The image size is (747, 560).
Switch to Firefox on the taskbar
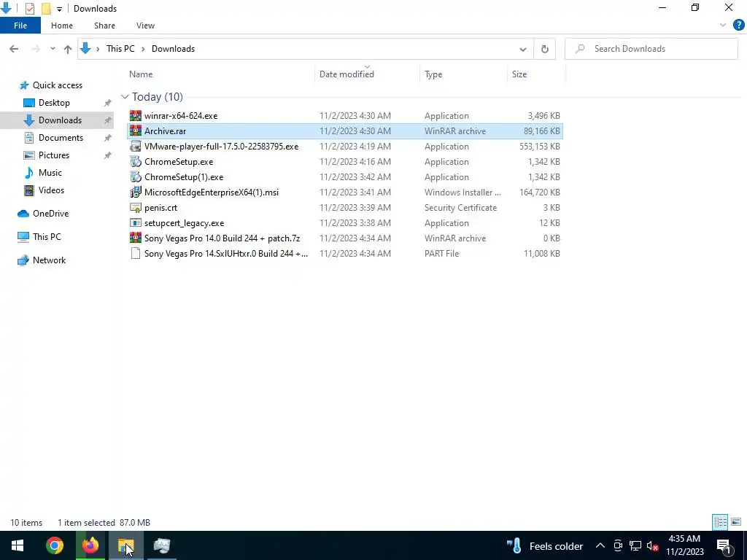(x=90, y=545)
